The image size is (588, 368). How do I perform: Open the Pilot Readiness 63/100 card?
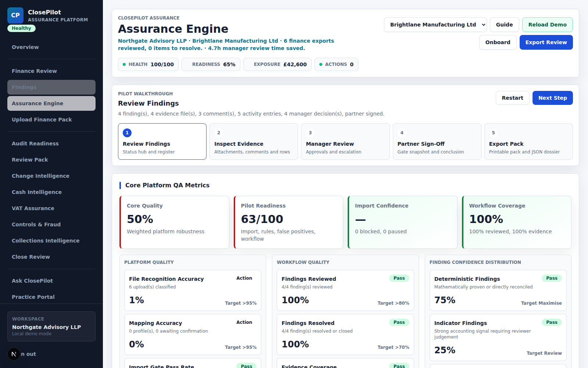click(x=288, y=222)
